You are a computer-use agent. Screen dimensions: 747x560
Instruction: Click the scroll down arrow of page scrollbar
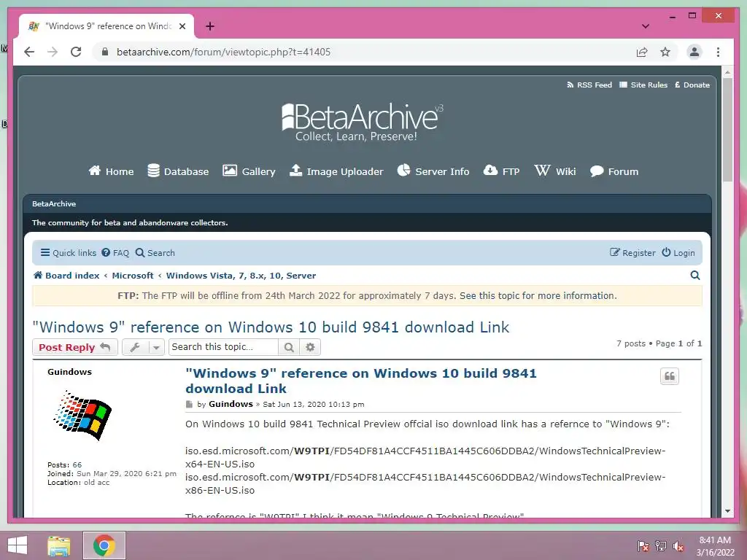[x=727, y=511]
